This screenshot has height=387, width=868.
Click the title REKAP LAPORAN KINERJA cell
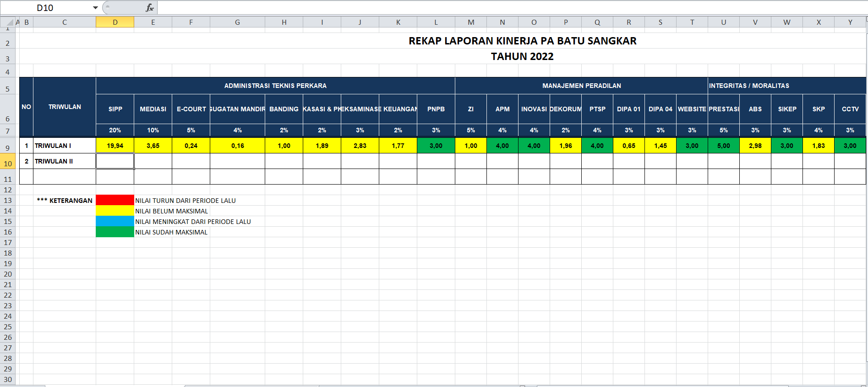[522, 41]
